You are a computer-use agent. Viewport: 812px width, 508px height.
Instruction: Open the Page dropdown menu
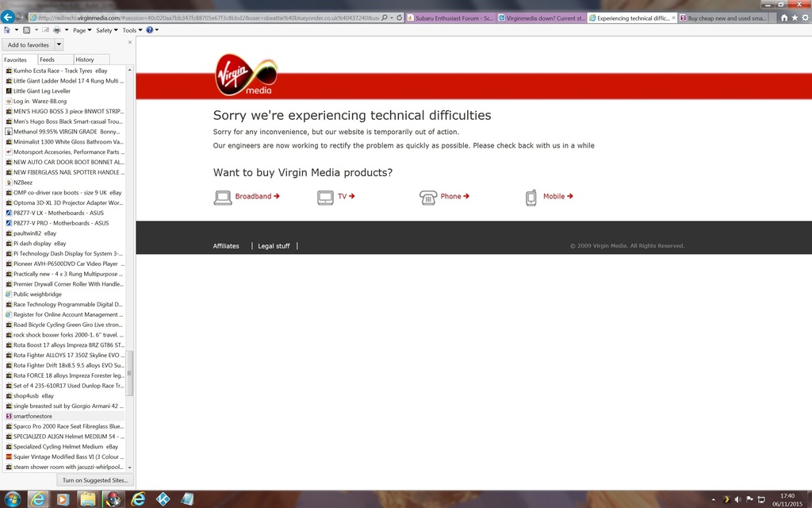82,30
